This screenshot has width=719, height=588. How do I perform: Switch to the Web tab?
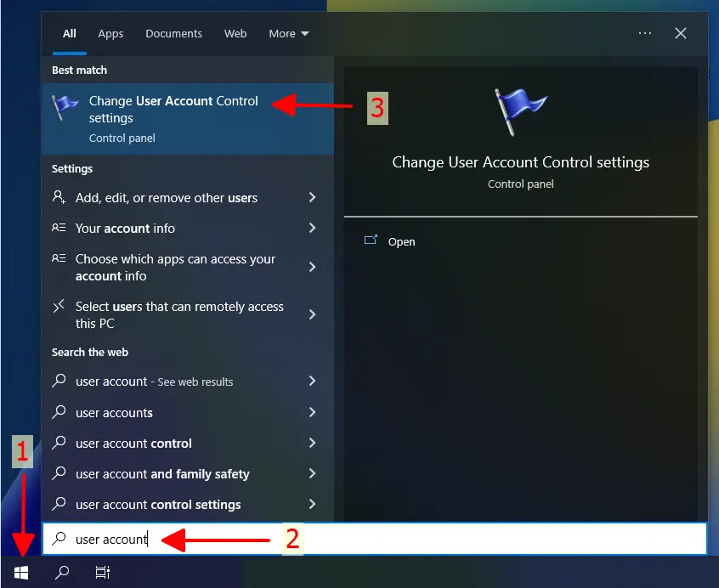click(x=235, y=33)
